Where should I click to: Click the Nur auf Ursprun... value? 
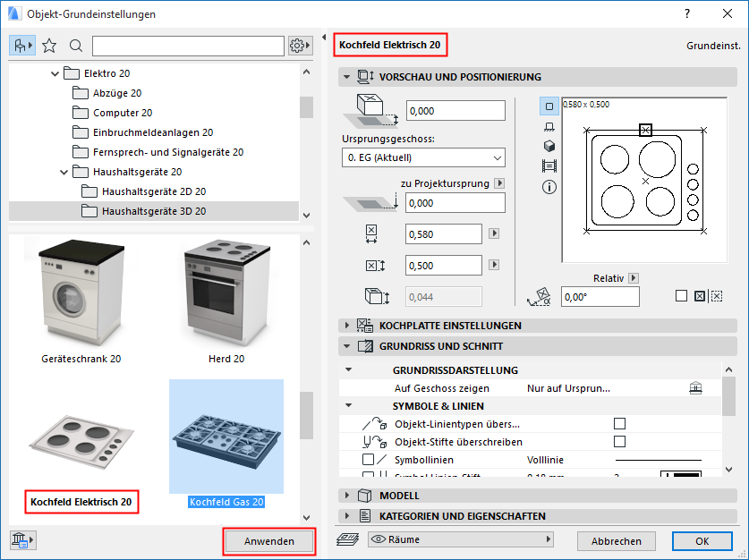click(x=568, y=388)
